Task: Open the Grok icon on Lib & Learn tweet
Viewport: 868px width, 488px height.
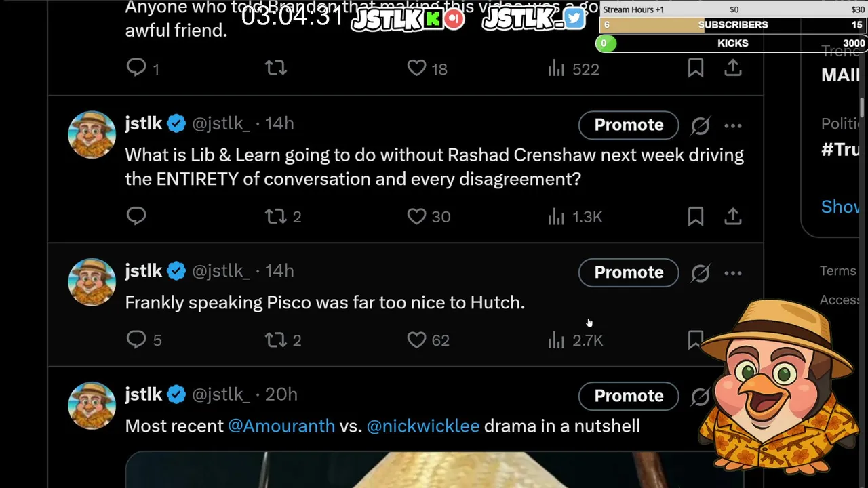Action: point(701,125)
